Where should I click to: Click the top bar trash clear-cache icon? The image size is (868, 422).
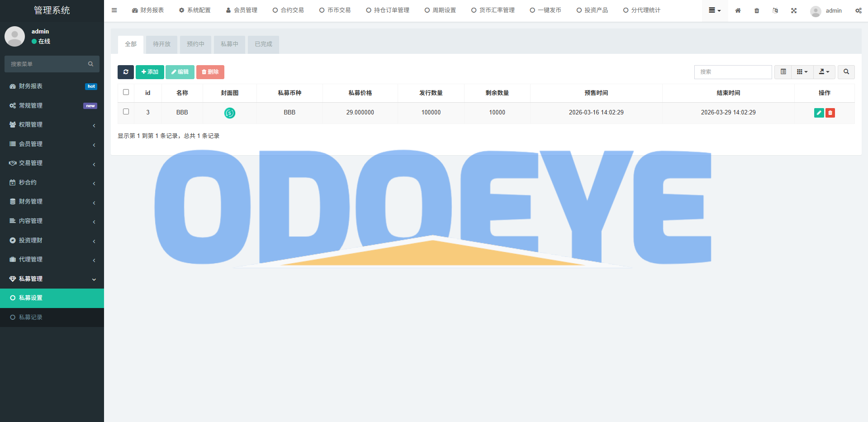tap(757, 10)
